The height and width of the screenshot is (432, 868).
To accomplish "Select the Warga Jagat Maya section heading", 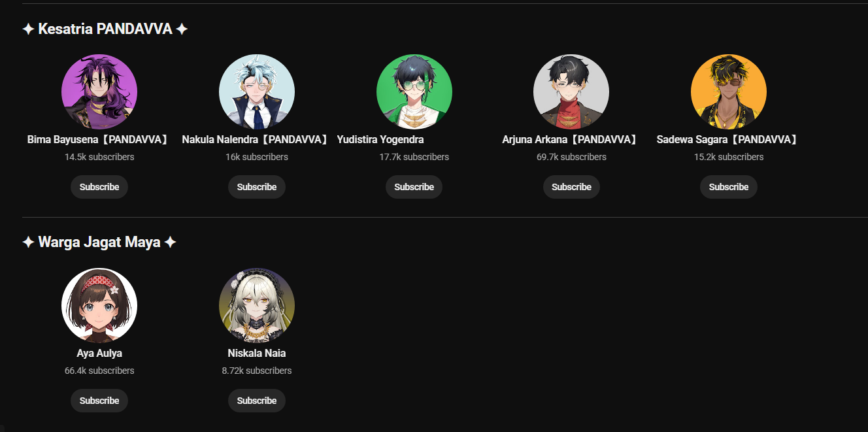I will coord(99,242).
